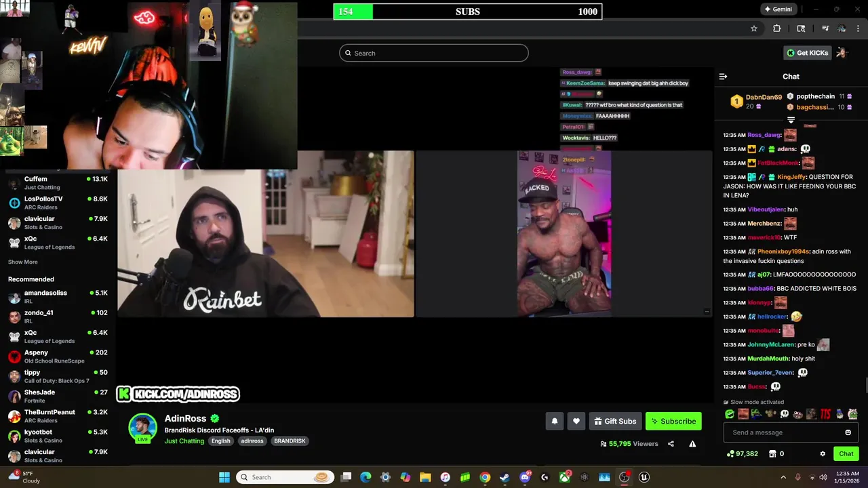Viewport: 868px width, 488px height.
Task: Open the LosPollosTV channel in the sidebar
Action: point(58,203)
